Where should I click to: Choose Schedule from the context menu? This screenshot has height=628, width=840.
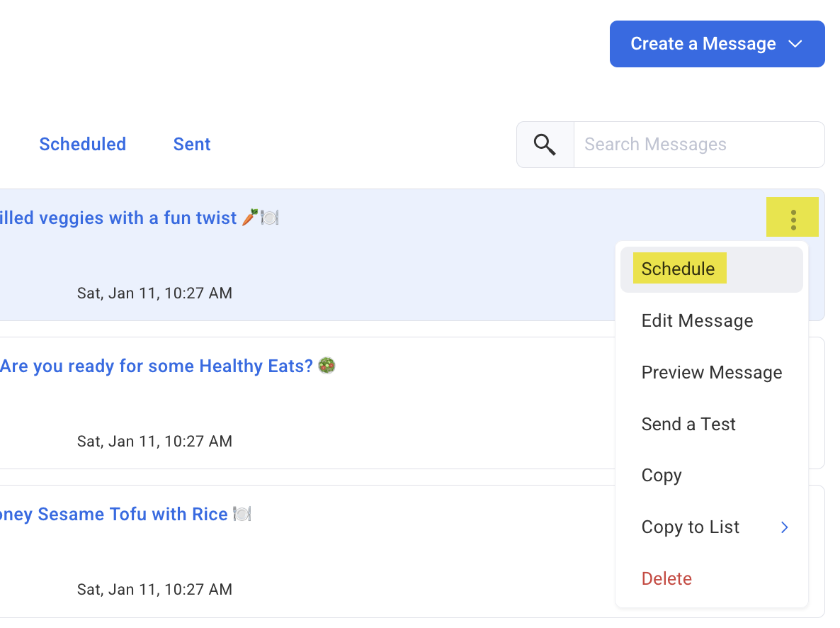678,269
